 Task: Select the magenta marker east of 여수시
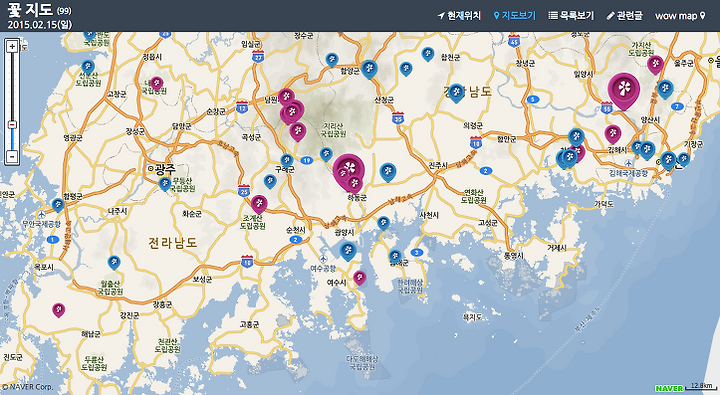click(360, 277)
